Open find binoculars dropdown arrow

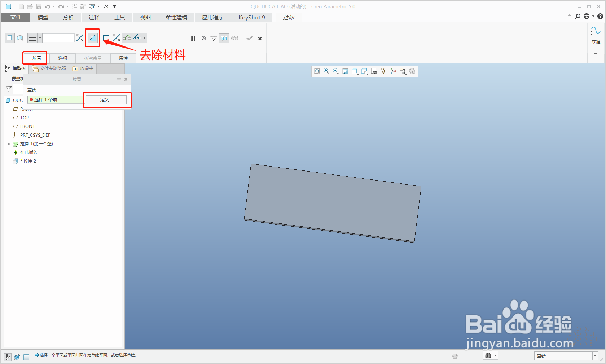[496, 356]
